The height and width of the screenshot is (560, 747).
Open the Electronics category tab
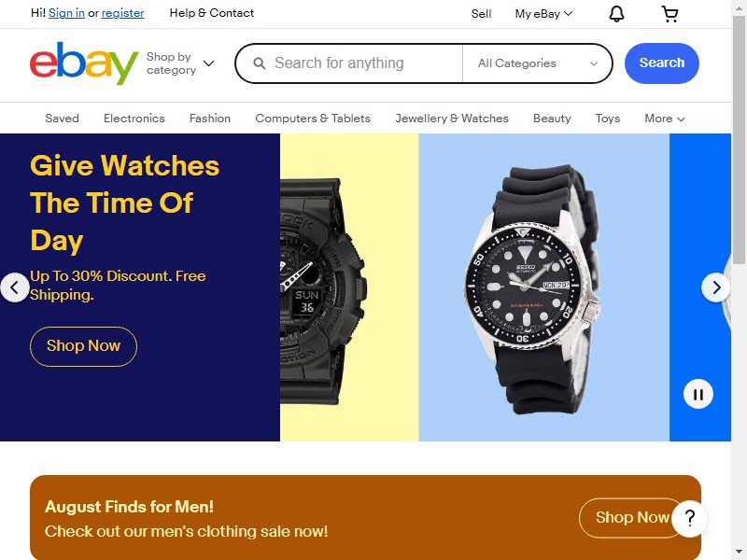pyautogui.click(x=134, y=119)
